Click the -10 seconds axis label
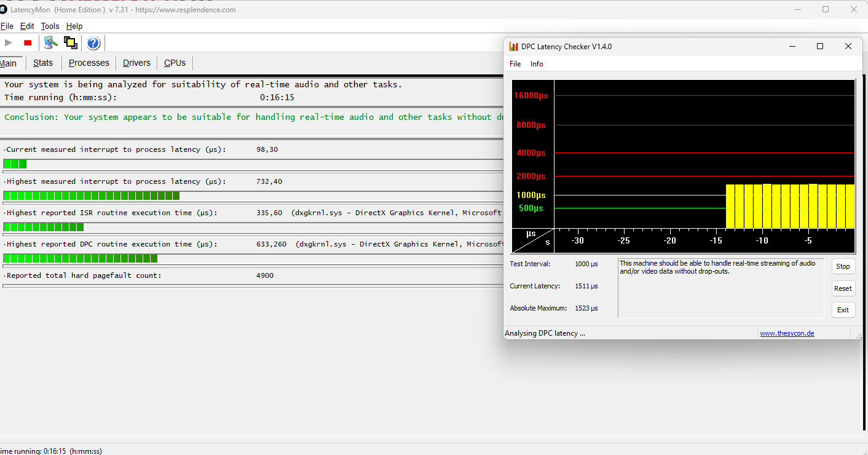Screen dimensions: 868x455 [x=762, y=240]
